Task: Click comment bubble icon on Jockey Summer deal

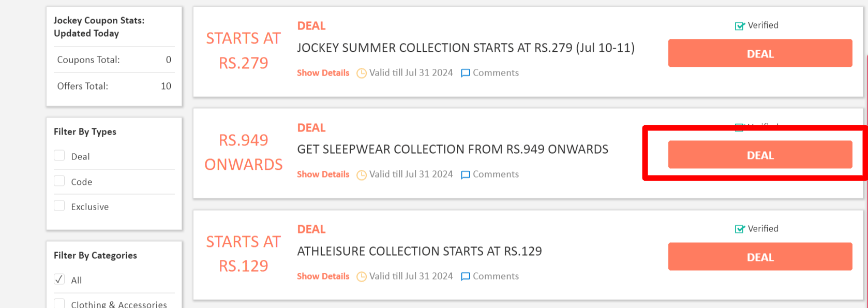Action: (466, 73)
